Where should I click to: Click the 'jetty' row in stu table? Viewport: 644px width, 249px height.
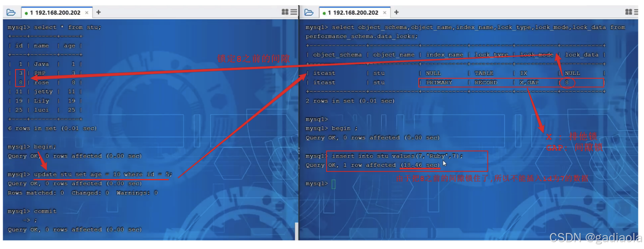(45, 92)
